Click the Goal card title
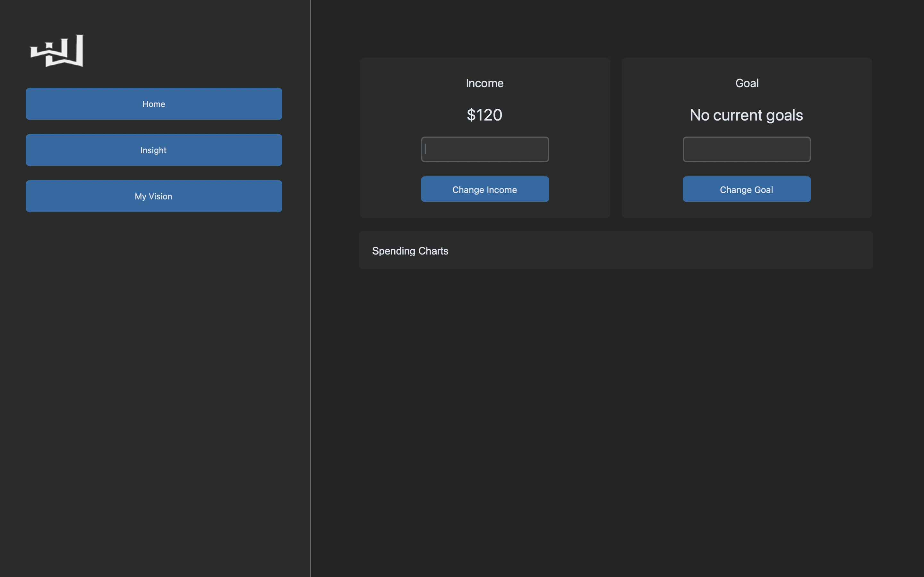Viewport: 924px width, 577px height. pos(747,83)
